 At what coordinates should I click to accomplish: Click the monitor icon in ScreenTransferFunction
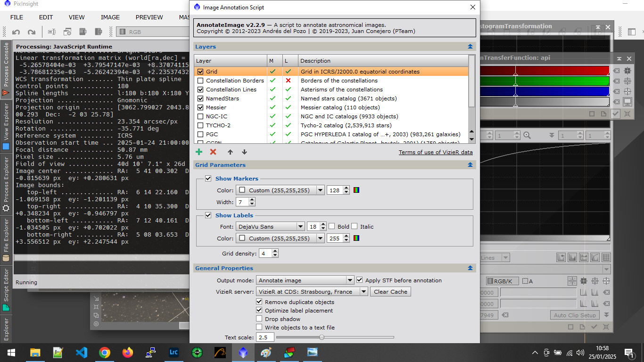pyautogui.click(x=627, y=102)
